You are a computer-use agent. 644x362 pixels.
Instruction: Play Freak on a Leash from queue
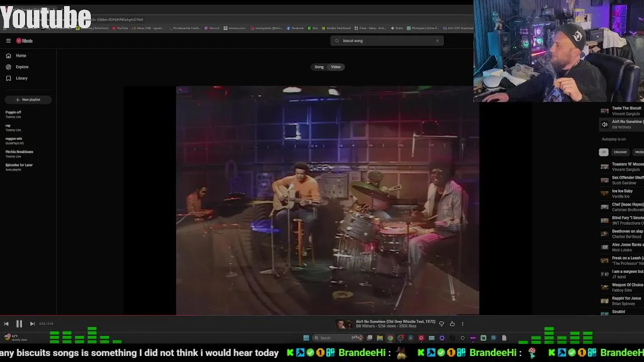[622, 260]
